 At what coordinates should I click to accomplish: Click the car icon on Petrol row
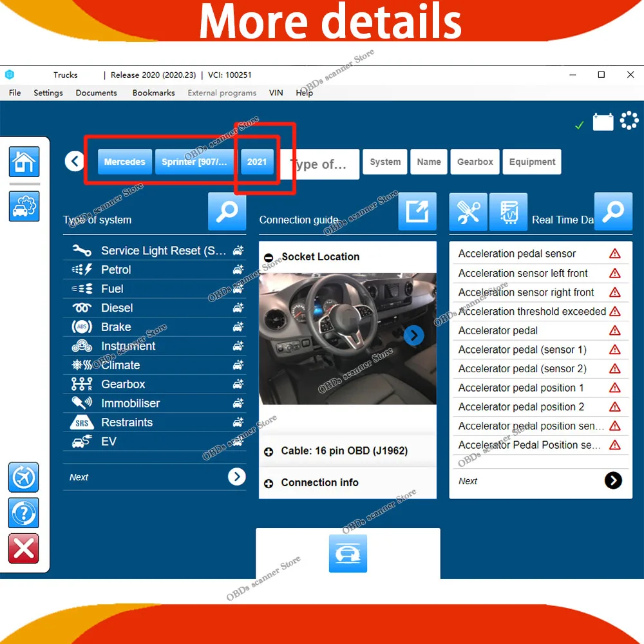(x=238, y=270)
